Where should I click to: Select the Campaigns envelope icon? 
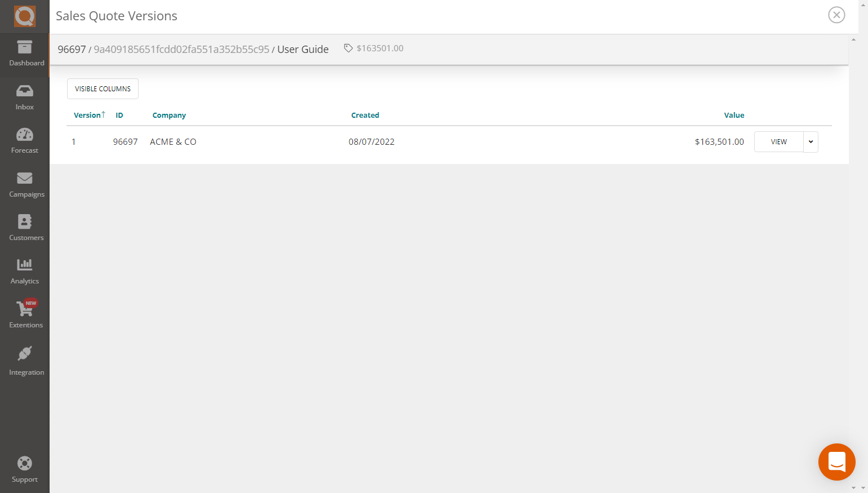tap(25, 179)
